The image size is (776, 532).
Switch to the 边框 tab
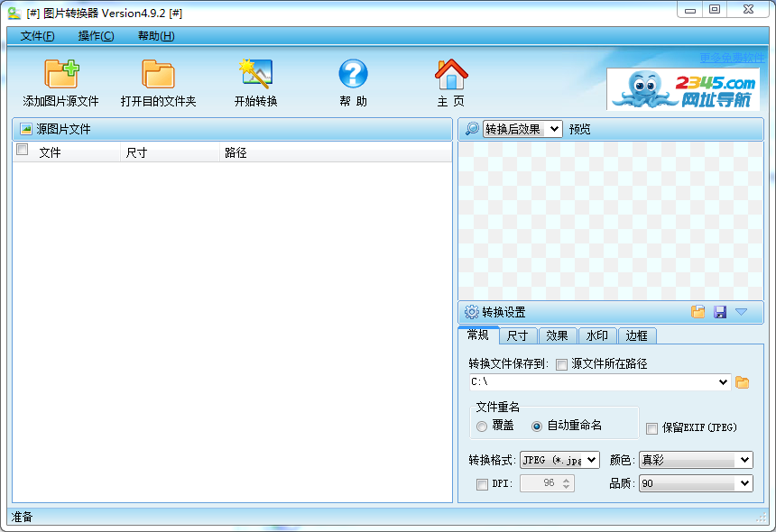636,335
